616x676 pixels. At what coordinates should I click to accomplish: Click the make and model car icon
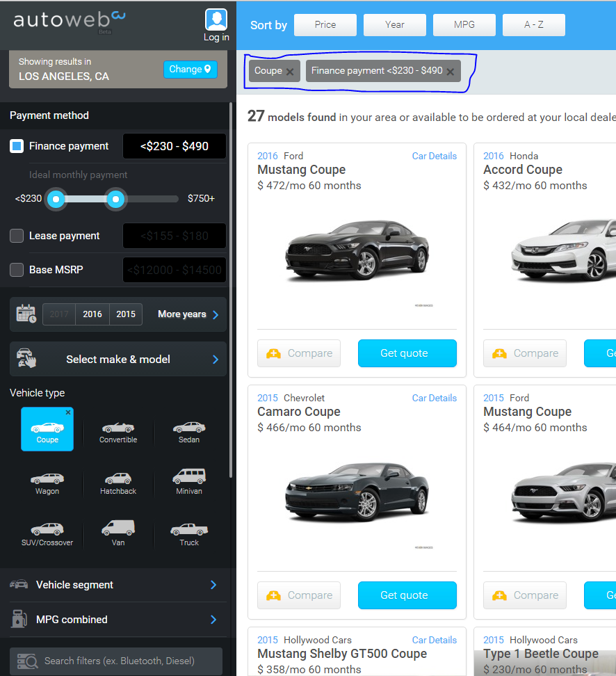tap(26, 359)
